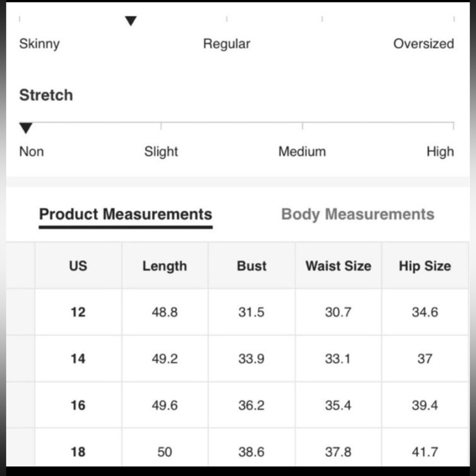This screenshot has width=476, height=476.
Task: Click the fit slider triangle marker
Action: click(x=131, y=21)
